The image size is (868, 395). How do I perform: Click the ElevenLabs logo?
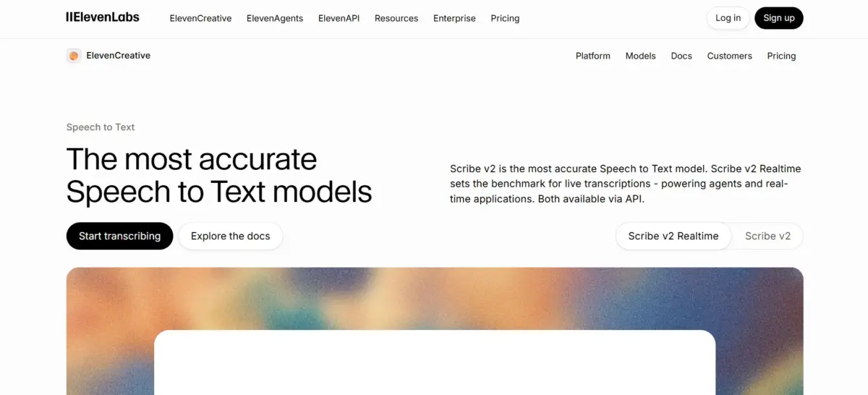103,17
